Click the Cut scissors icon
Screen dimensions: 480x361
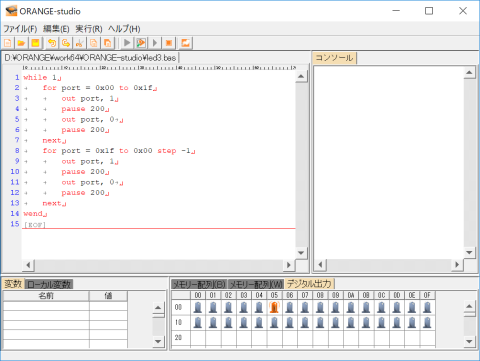(x=80, y=43)
